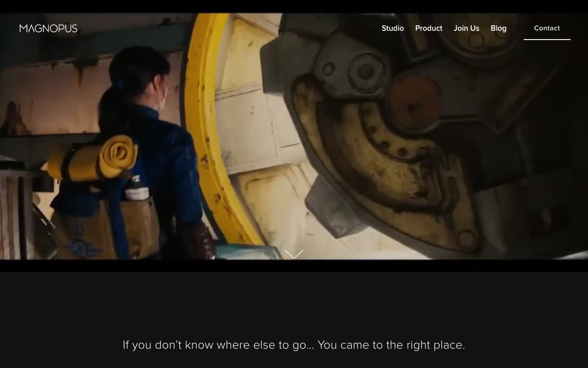Image resolution: width=588 pixels, height=368 pixels.
Task: Click the phrase "You came to the right place"
Action: pos(390,345)
